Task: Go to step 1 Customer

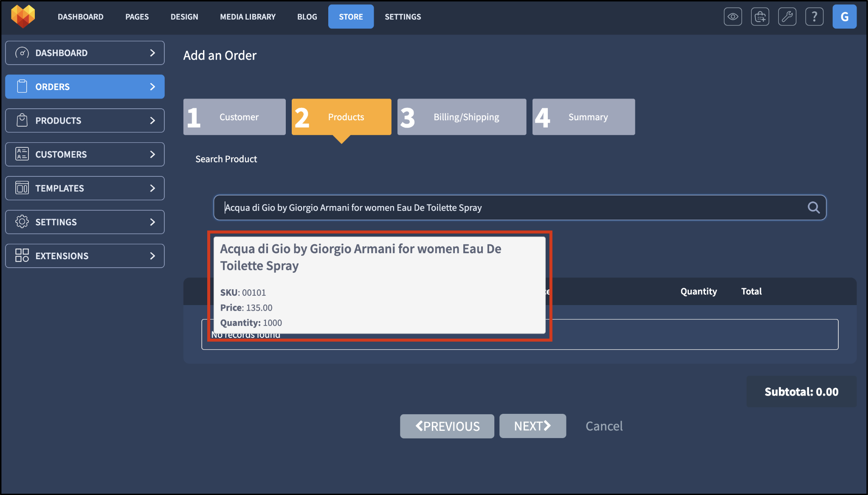Action: (234, 117)
